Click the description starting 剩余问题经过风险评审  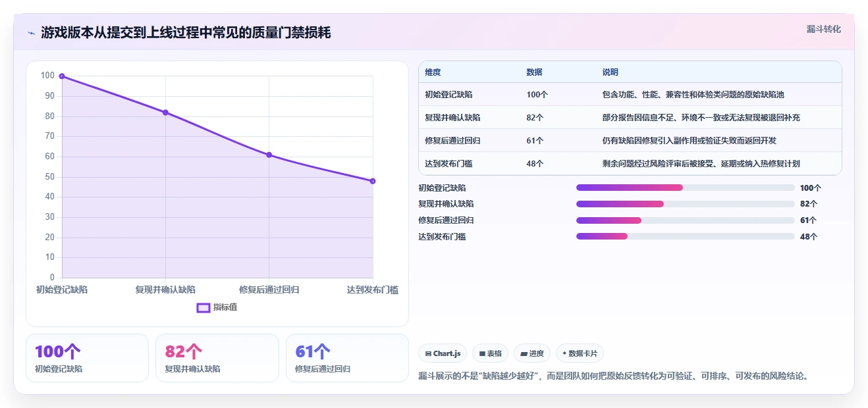701,164
